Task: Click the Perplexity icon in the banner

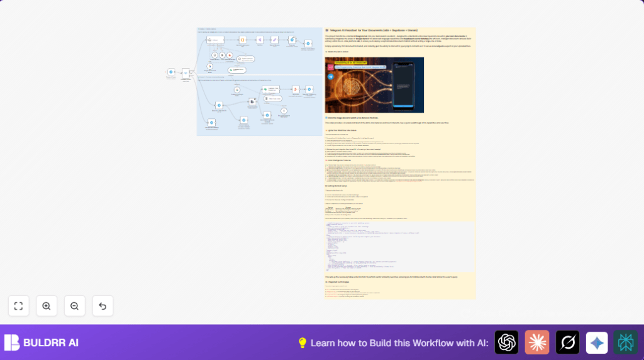Action: coord(626,342)
